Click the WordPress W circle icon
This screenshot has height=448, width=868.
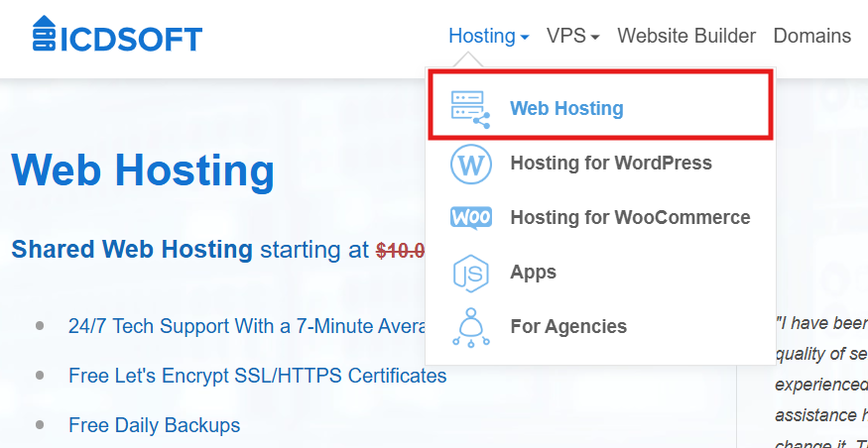(470, 164)
